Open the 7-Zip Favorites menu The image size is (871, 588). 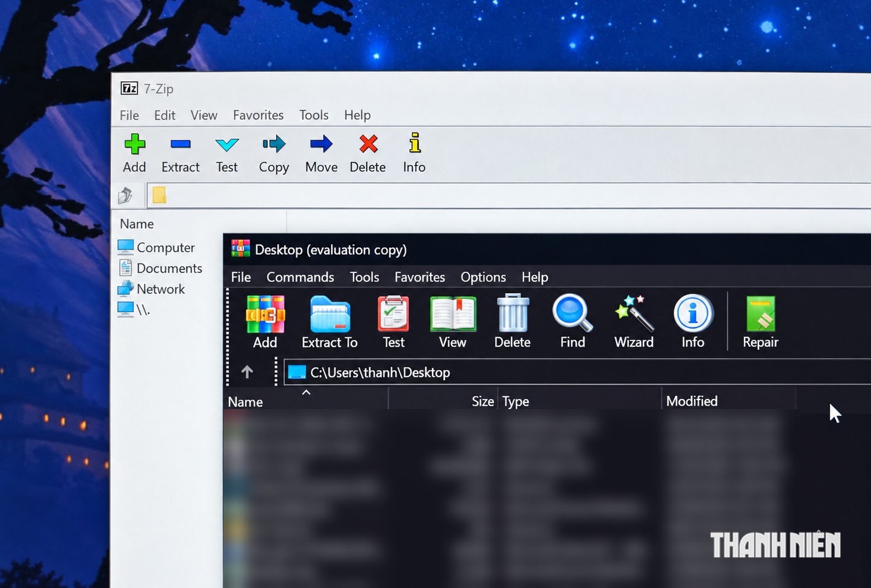[258, 115]
